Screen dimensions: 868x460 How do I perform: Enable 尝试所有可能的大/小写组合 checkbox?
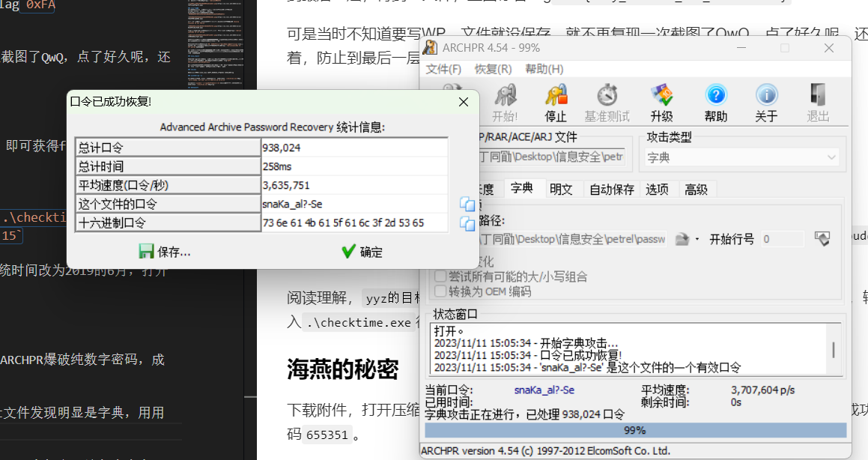click(440, 276)
